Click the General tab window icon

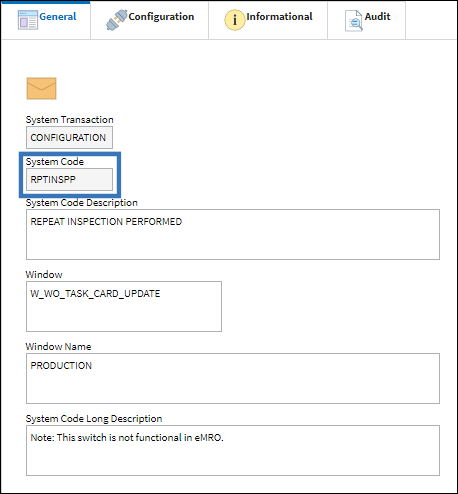pyautogui.click(x=28, y=20)
